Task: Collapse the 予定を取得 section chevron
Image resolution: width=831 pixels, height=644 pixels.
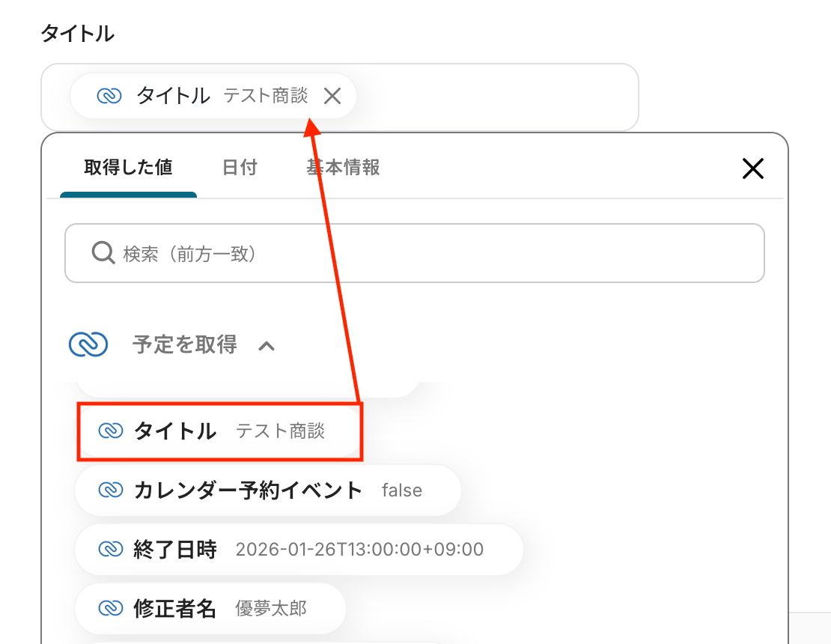Action: click(x=267, y=345)
